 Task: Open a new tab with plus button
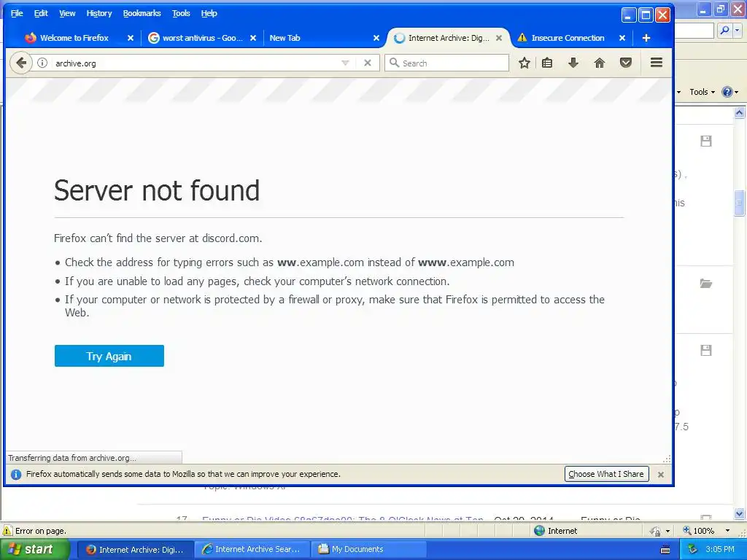tap(646, 38)
